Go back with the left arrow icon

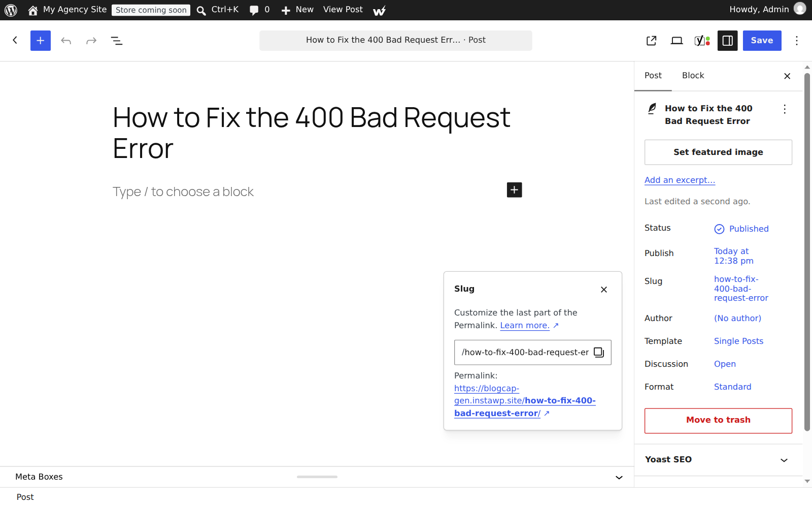pos(15,40)
